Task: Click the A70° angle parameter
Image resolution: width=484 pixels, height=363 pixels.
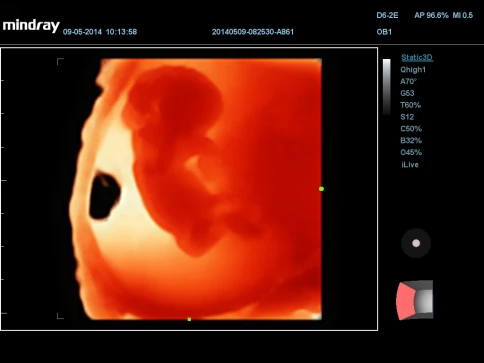Action: point(408,81)
